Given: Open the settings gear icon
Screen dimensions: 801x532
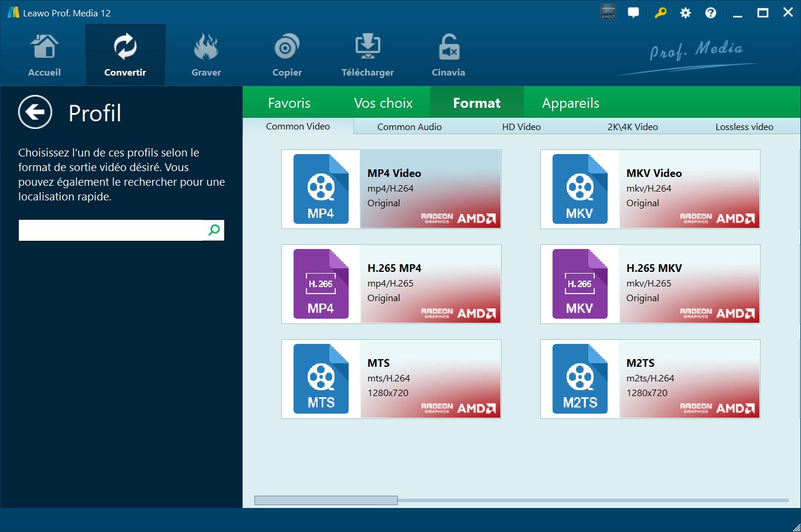Looking at the screenshot, I should tap(685, 13).
